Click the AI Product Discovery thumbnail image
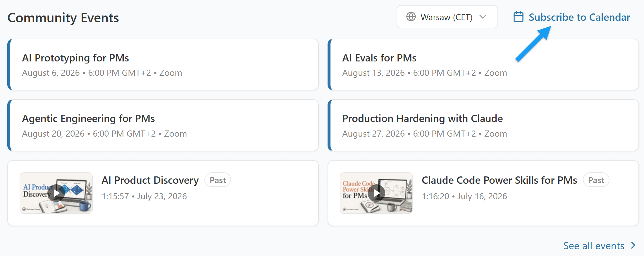 pyautogui.click(x=56, y=193)
